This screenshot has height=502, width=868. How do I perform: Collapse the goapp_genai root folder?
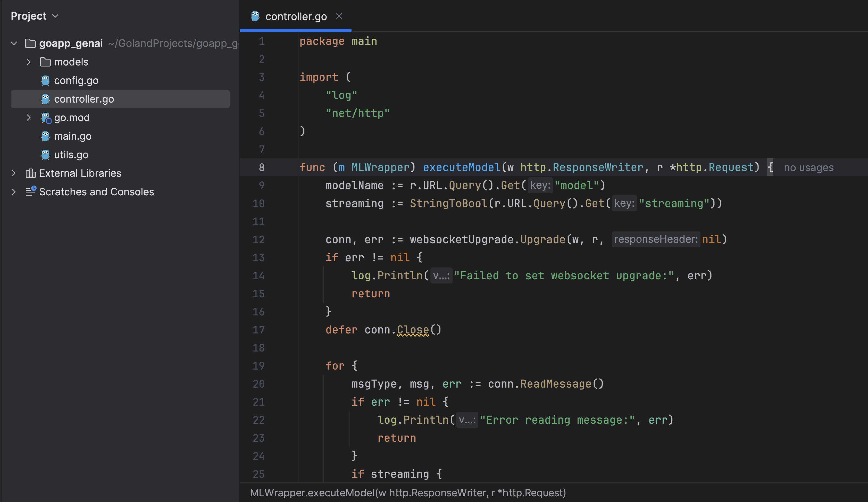click(14, 43)
